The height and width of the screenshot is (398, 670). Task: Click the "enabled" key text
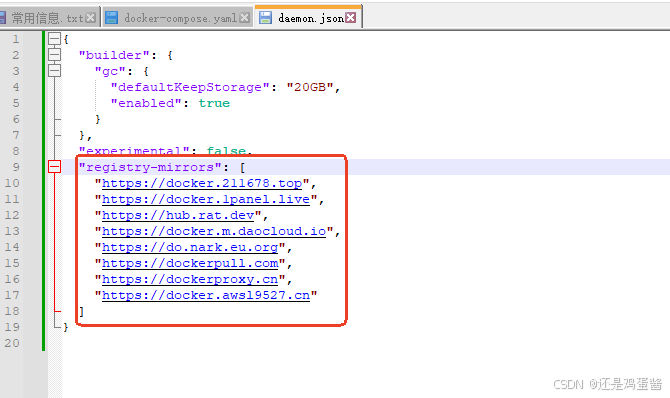click(x=147, y=103)
